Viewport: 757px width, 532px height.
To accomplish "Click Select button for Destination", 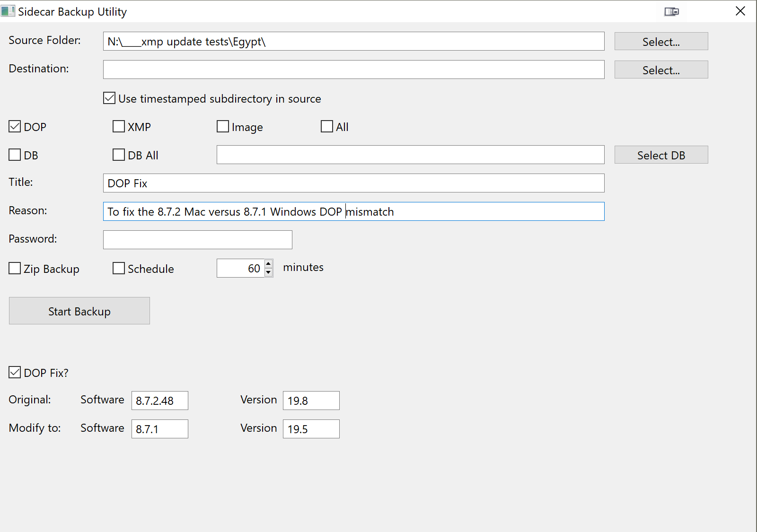I will 660,70.
